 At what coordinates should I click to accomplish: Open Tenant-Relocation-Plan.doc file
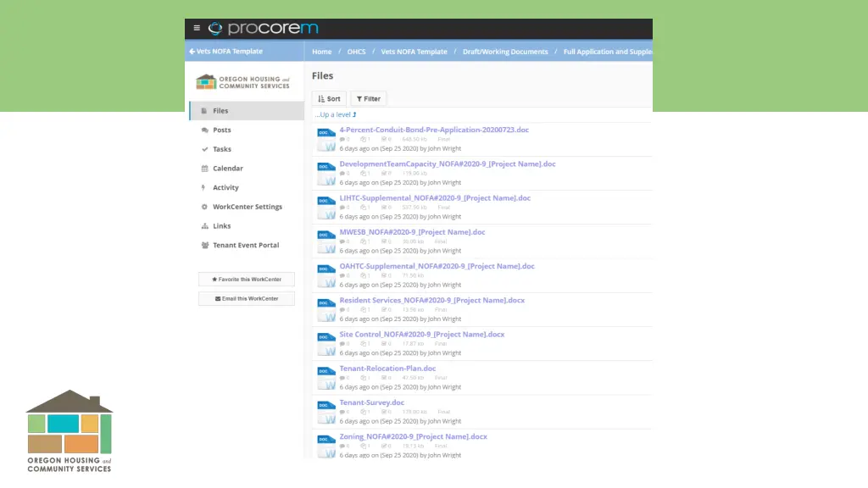(x=387, y=369)
